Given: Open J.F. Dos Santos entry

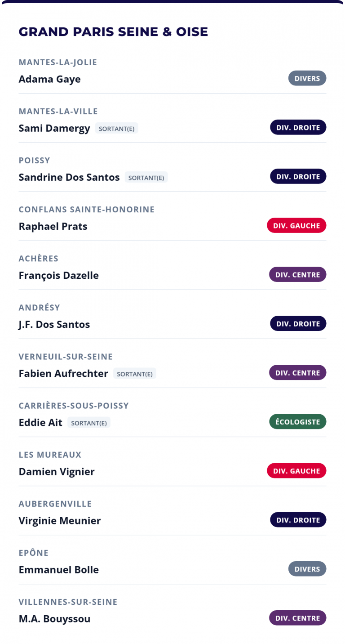Looking at the screenshot, I should click(x=54, y=324).
